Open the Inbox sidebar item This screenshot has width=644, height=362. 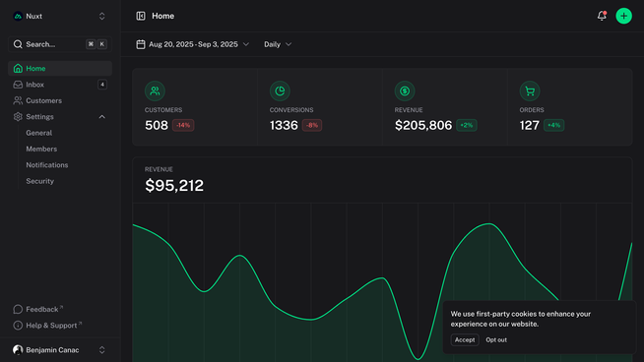60,85
